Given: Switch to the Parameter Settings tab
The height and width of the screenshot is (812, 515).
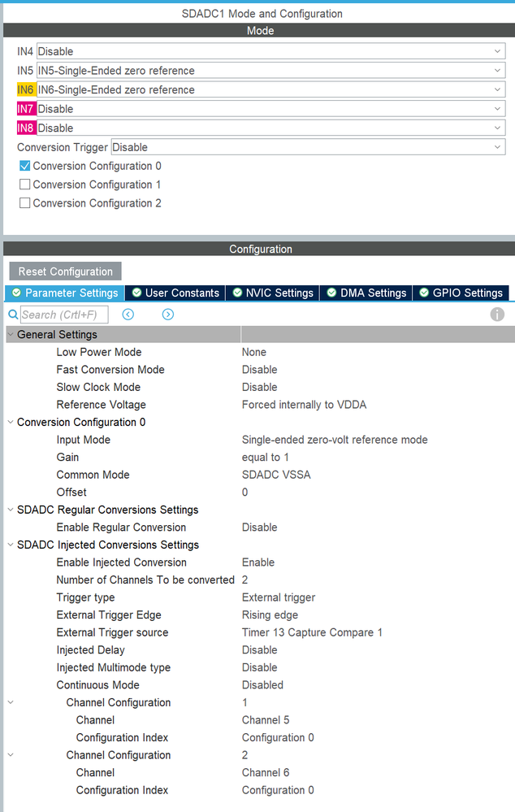Looking at the screenshot, I should 65,293.
